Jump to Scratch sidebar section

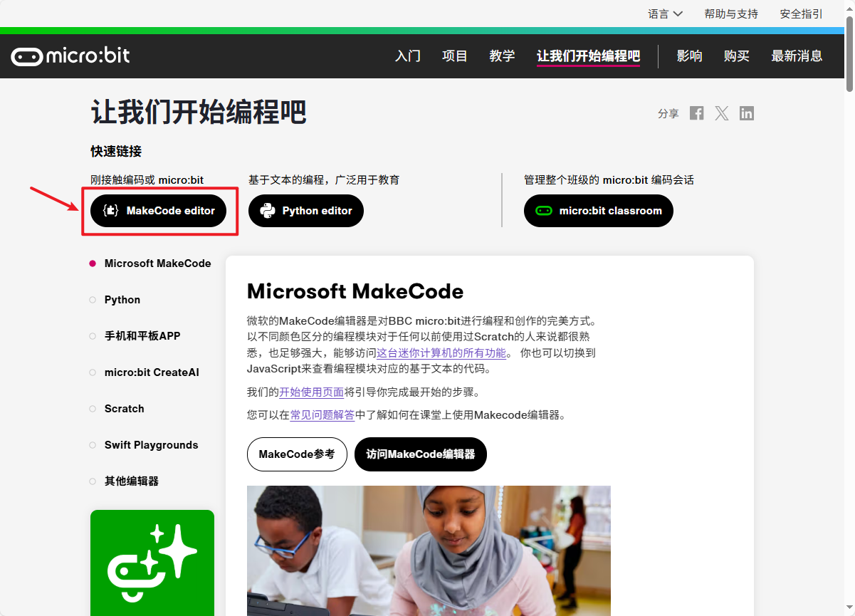pyautogui.click(x=125, y=409)
